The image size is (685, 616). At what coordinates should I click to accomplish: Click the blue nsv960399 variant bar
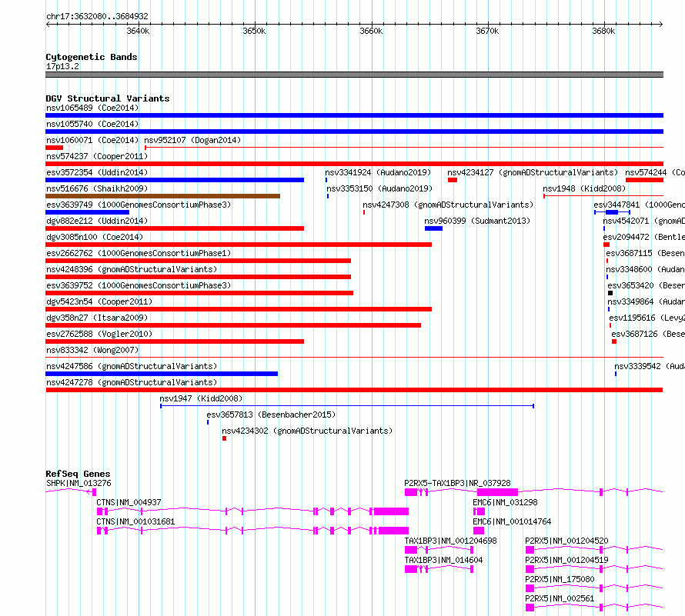coord(433,228)
